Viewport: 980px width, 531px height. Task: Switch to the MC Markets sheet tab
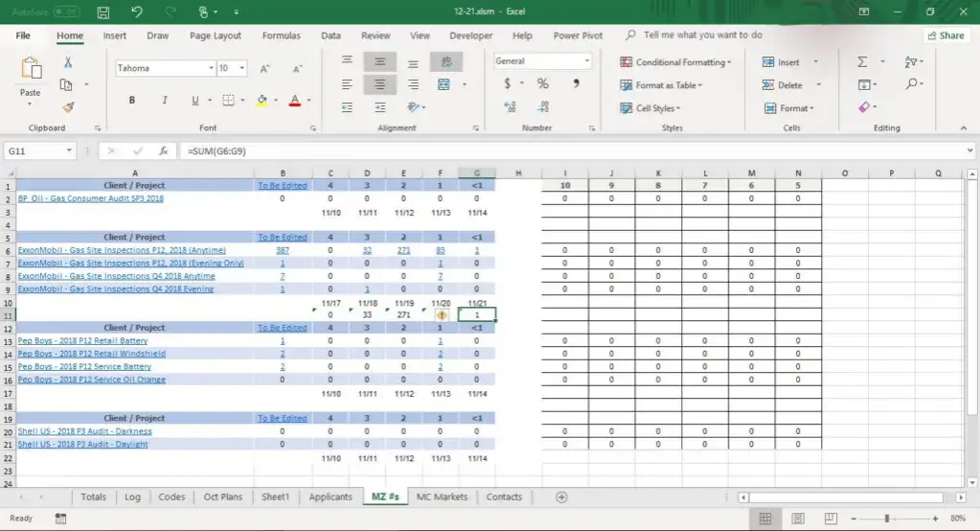coord(443,496)
